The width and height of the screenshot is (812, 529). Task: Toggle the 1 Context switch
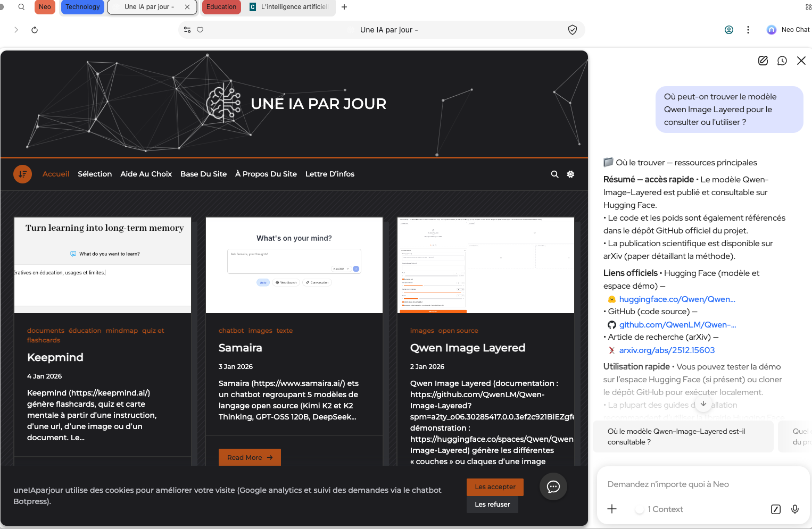pos(640,509)
